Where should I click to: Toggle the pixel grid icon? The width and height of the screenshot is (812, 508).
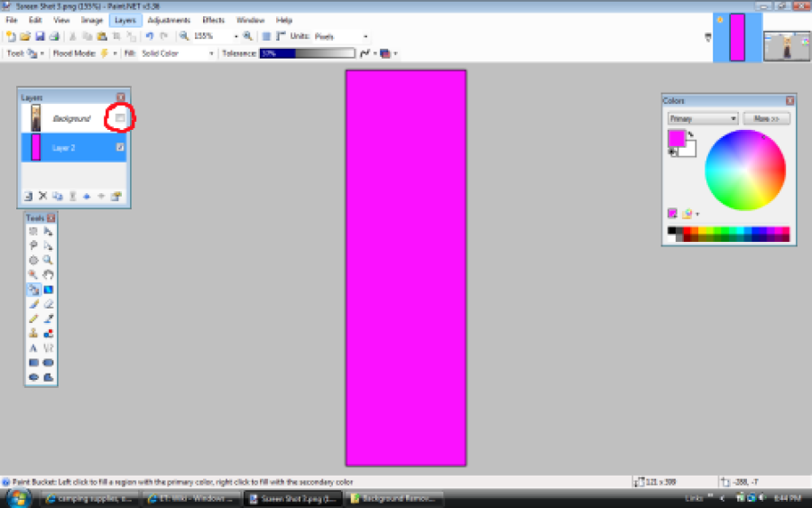click(x=266, y=36)
